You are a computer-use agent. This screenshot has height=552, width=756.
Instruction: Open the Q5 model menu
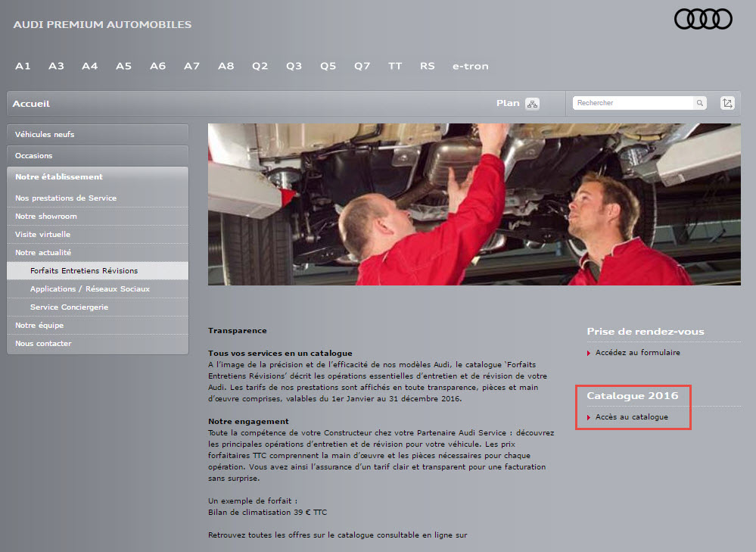[328, 66]
